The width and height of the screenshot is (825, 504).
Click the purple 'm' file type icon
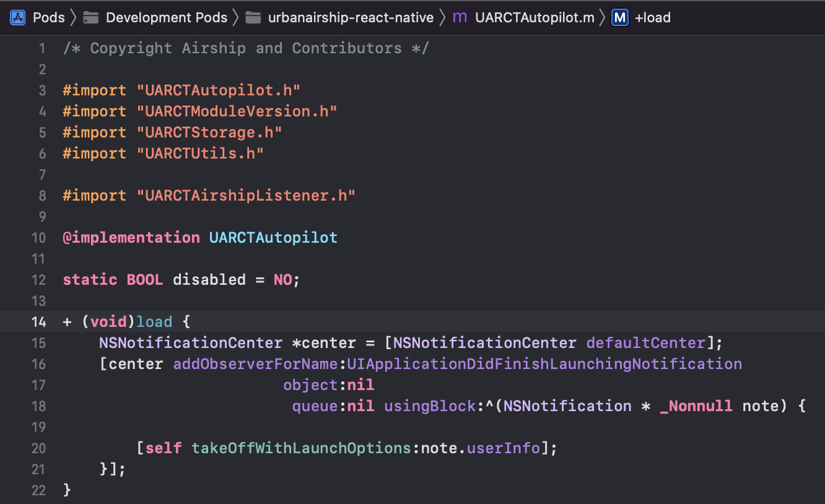pos(460,17)
